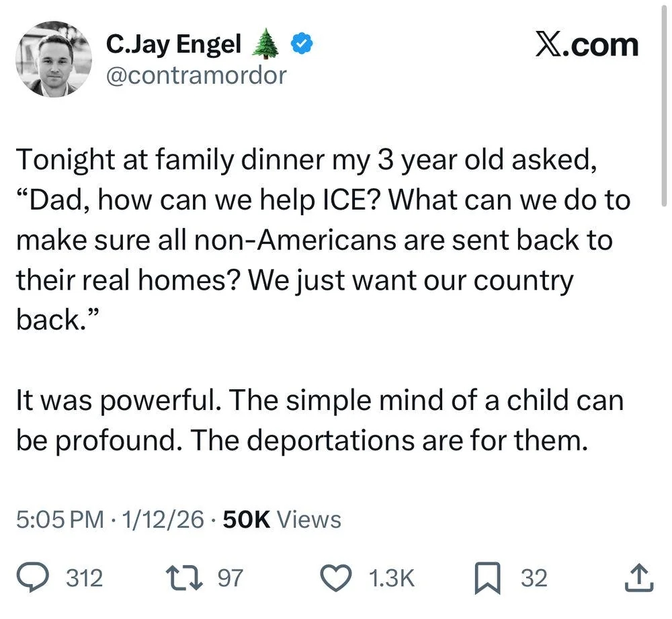Click the 32 bookmarks count

pyautogui.click(x=534, y=578)
